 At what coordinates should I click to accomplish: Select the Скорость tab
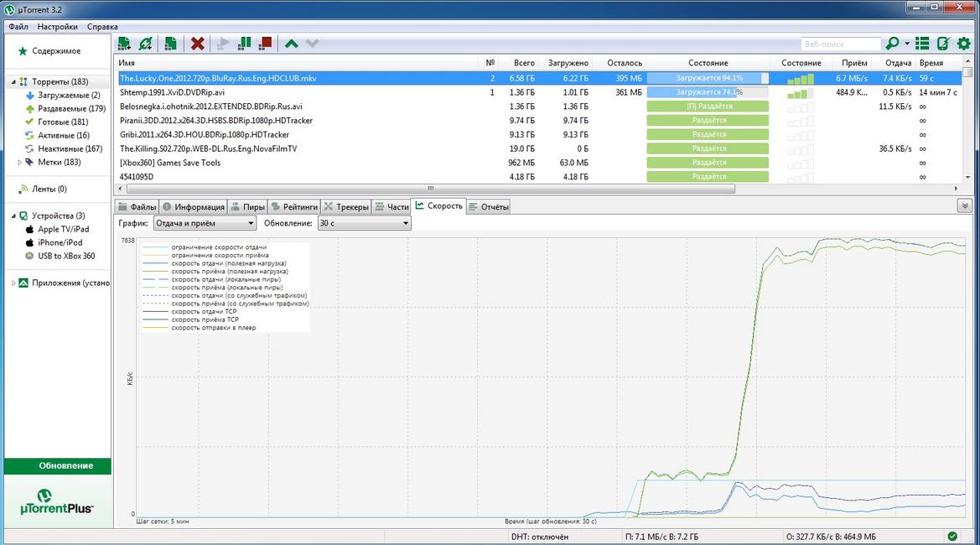(438, 205)
